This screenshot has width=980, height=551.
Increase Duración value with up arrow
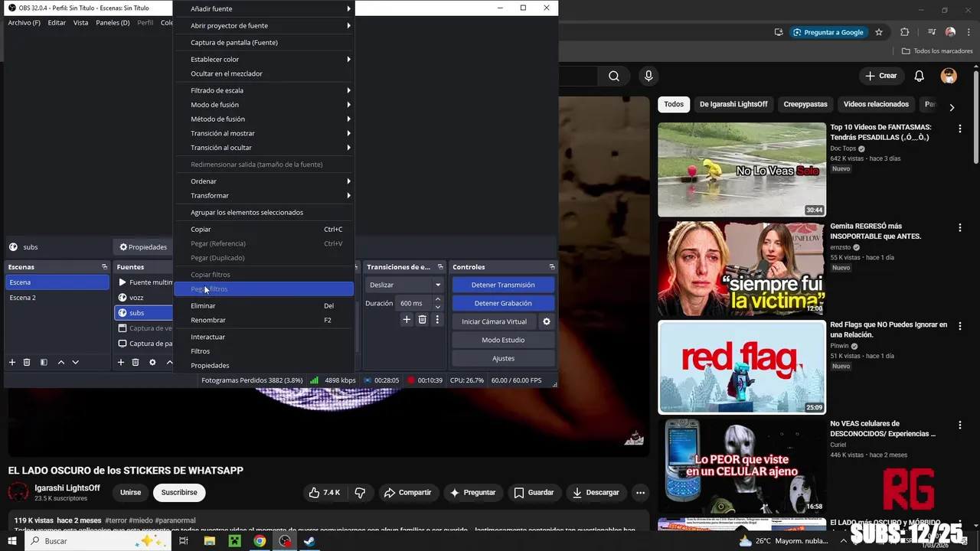tap(438, 299)
